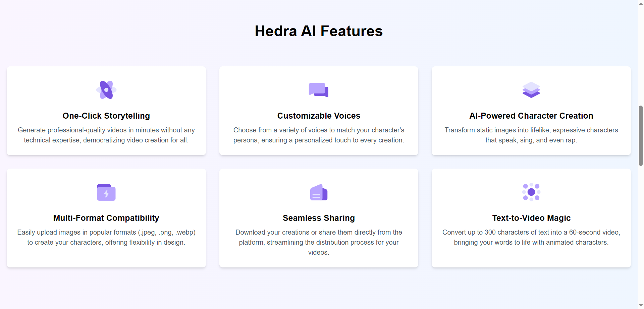Click the chat bubbles icon for Customizable Voices
644x309 pixels.
pos(319,90)
